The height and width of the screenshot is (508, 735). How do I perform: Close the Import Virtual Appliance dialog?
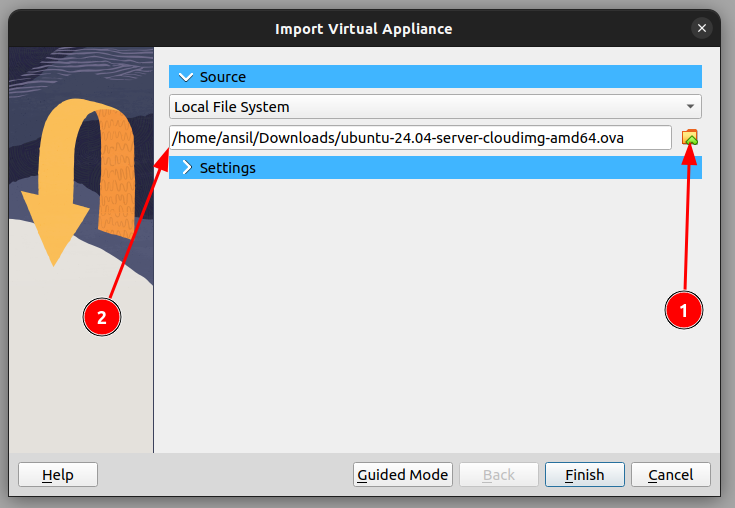click(704, 29)
